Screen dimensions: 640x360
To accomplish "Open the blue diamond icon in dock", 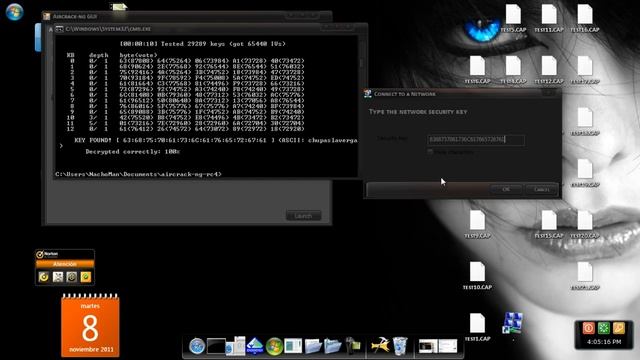I will coord(255,346).
